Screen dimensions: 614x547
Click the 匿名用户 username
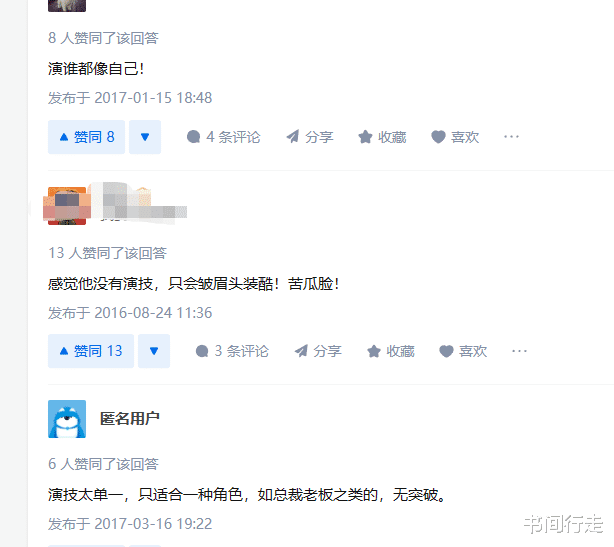pyautogui.click(x=130, y=419)
